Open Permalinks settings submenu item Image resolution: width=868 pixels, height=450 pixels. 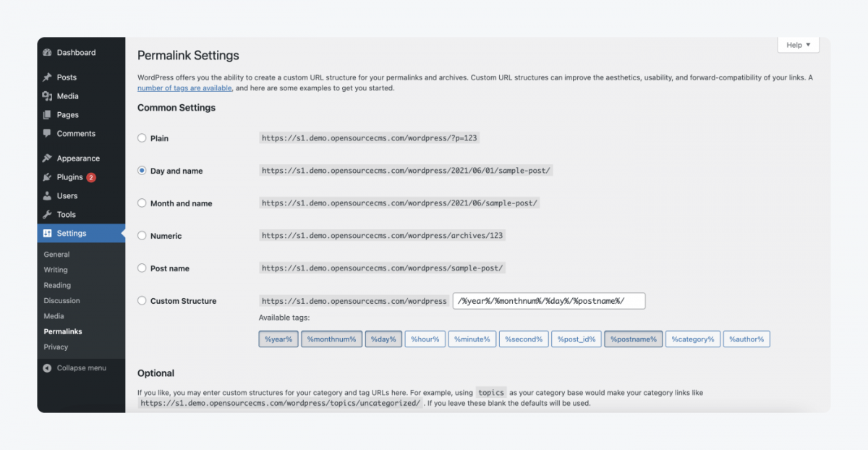[63, 332]
